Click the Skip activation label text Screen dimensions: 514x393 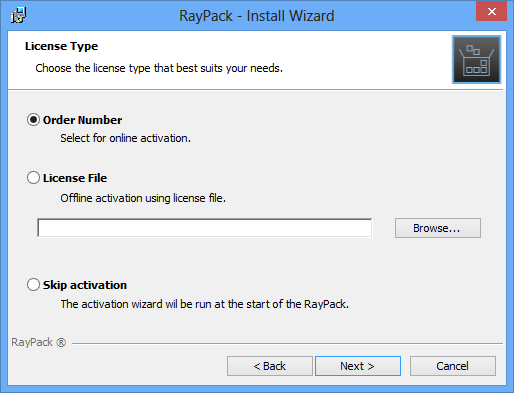pos(85,285)
